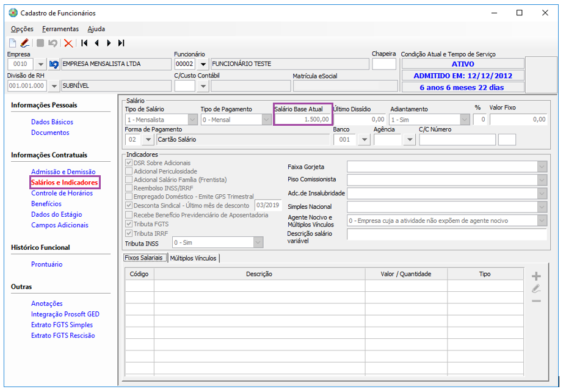The height and width of the screenshot is (392, 566).
Task: Go to next record arrow
Action: click(x=109, y=43)
